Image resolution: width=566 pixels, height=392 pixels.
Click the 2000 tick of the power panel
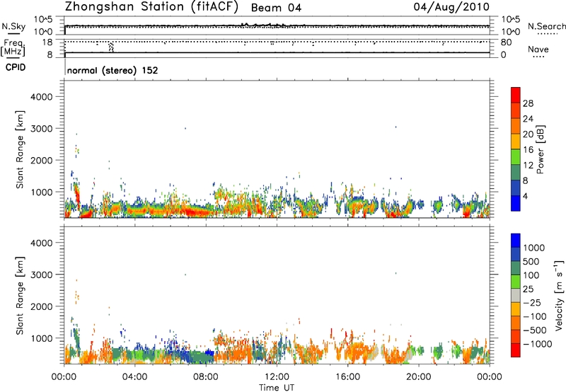(x=41, y=160)
